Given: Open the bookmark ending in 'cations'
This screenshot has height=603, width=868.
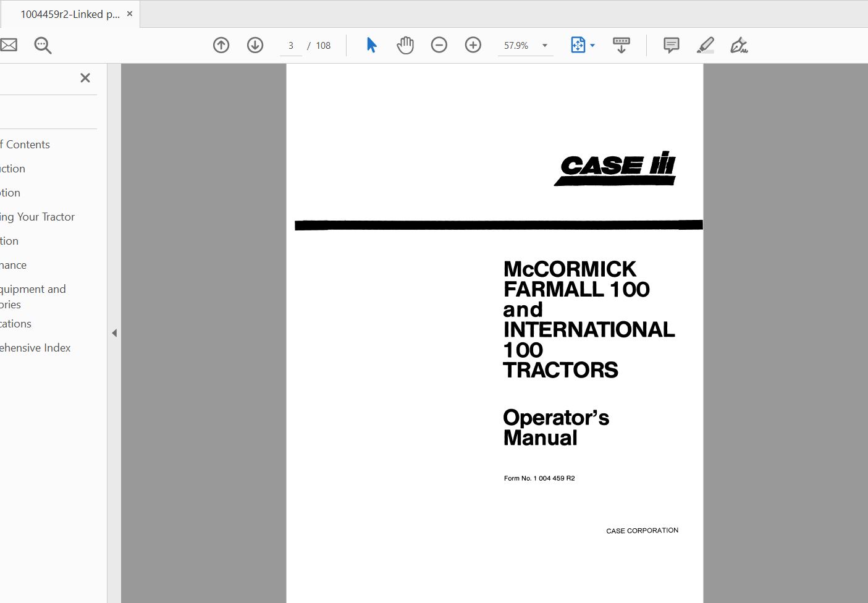Looking at the screenshot, I should pos(15,324).
